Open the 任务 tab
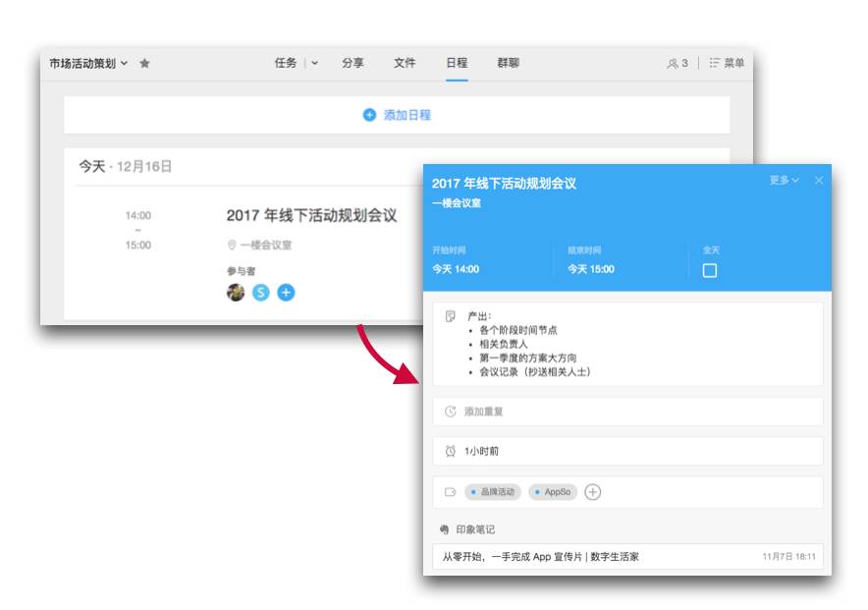 [286, 63]
